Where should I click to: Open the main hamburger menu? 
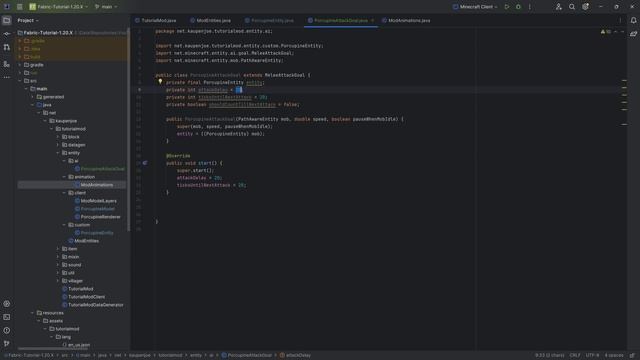[20, 7]
